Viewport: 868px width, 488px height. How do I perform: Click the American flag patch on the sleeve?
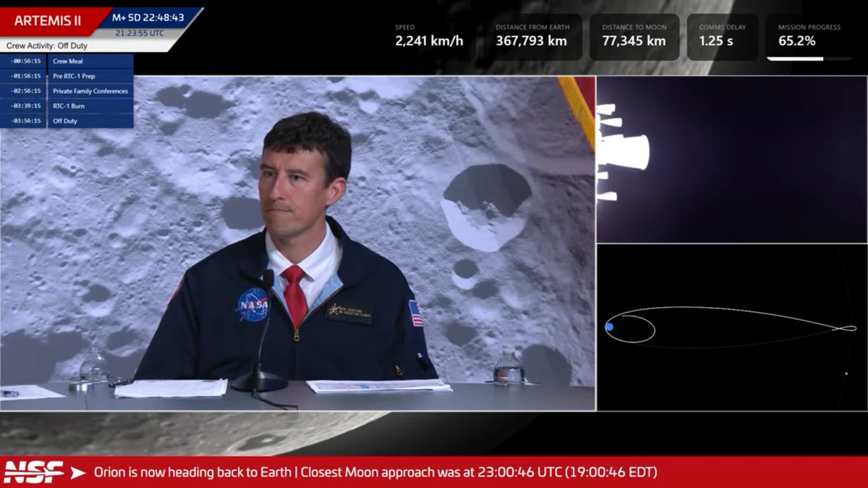pos(414,315)
